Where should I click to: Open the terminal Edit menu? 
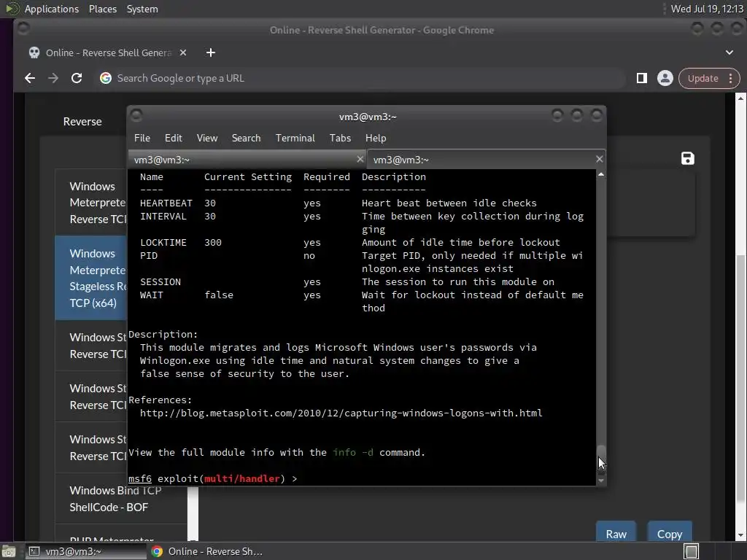click(174, 138)
